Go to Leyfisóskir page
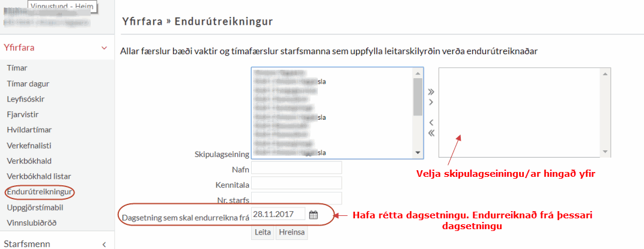This screenshot has width=644, height=249. [x=25, y=99]
